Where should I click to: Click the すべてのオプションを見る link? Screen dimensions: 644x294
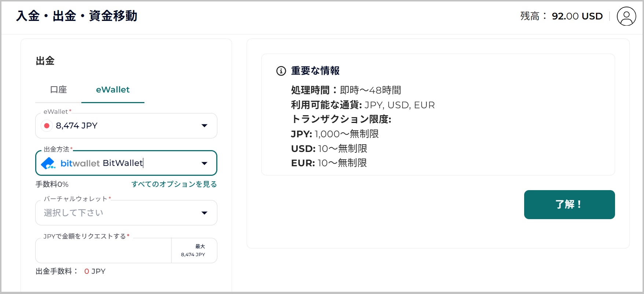(174, 184)
